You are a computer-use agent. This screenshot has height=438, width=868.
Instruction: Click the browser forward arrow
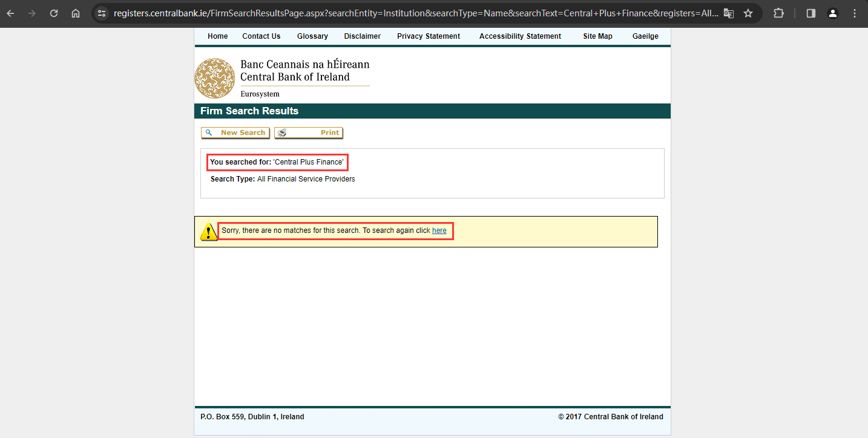pos(32,13)
